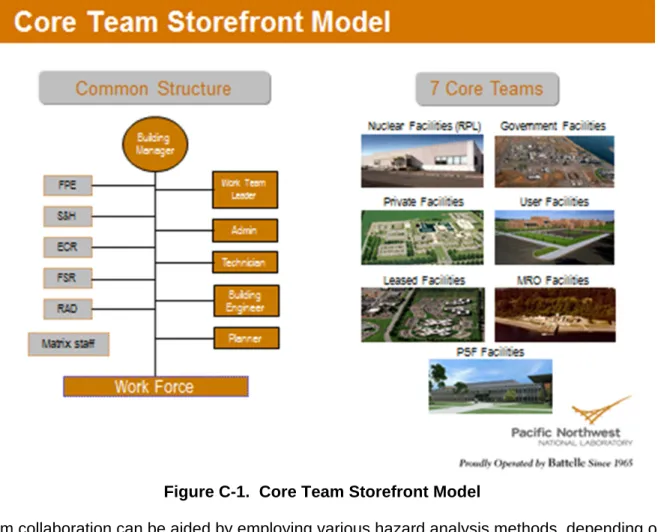The image size is (658, 532).
Task: Click the S&H box
Action: 68,216
